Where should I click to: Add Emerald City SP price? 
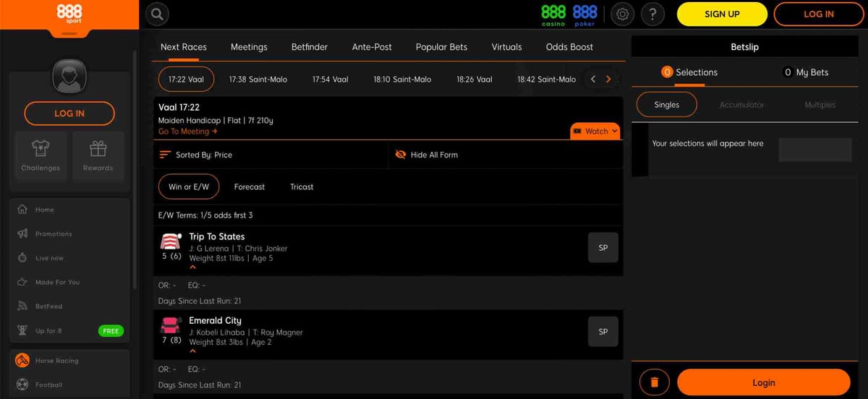(x=603, y=331)
